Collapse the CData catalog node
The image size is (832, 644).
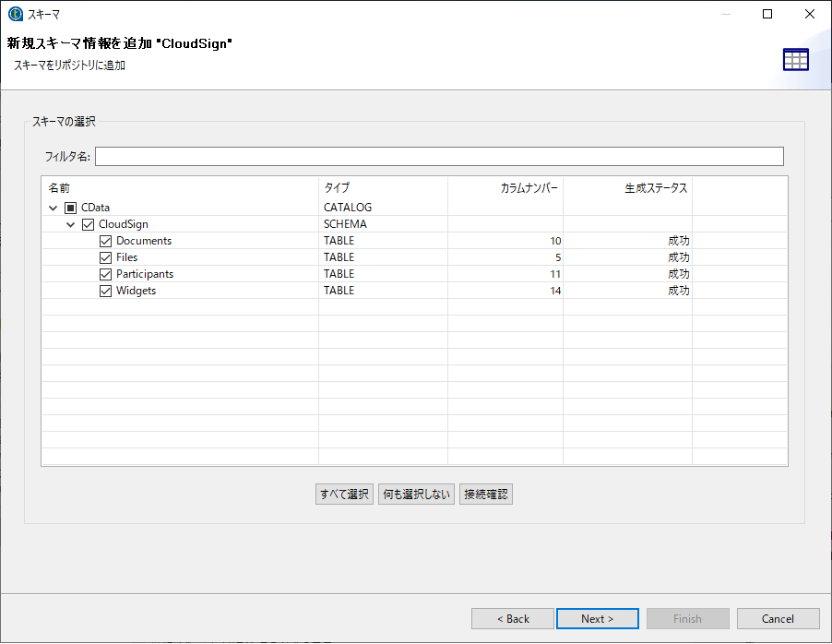point(53,209)
